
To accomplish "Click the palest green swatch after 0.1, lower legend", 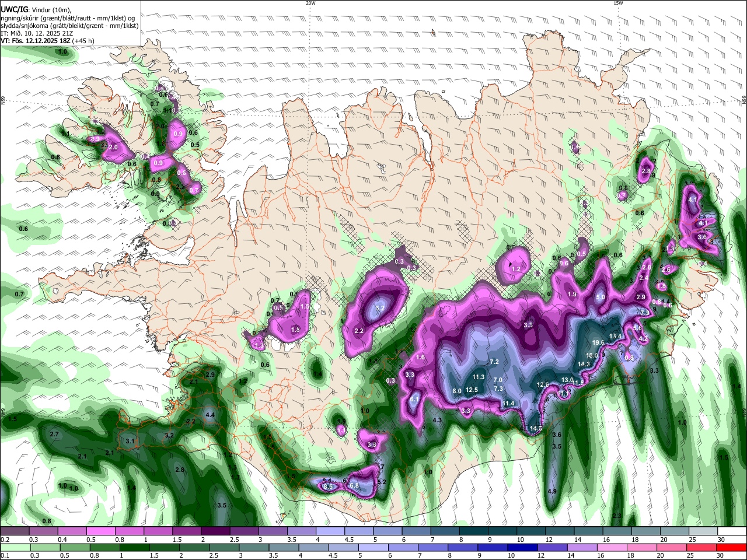I will point(15,548).
